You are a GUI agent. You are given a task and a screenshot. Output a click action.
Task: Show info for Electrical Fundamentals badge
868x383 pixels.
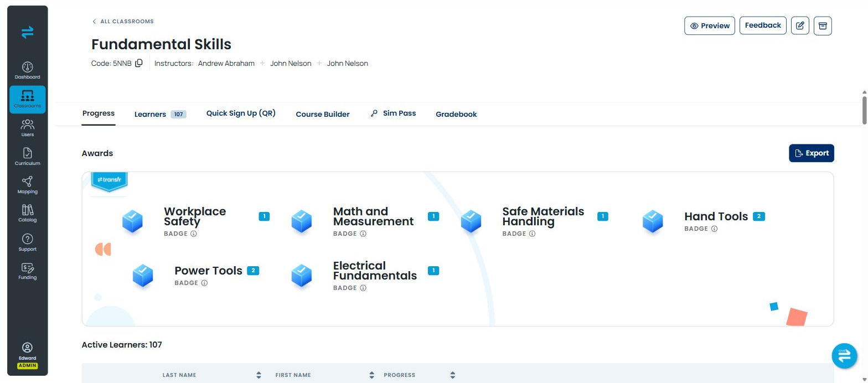363,288
